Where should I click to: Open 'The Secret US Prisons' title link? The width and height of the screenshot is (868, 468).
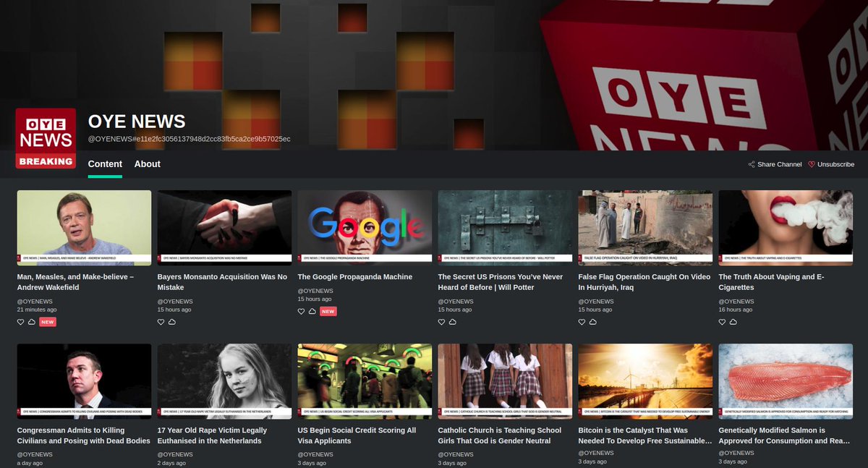501,282
